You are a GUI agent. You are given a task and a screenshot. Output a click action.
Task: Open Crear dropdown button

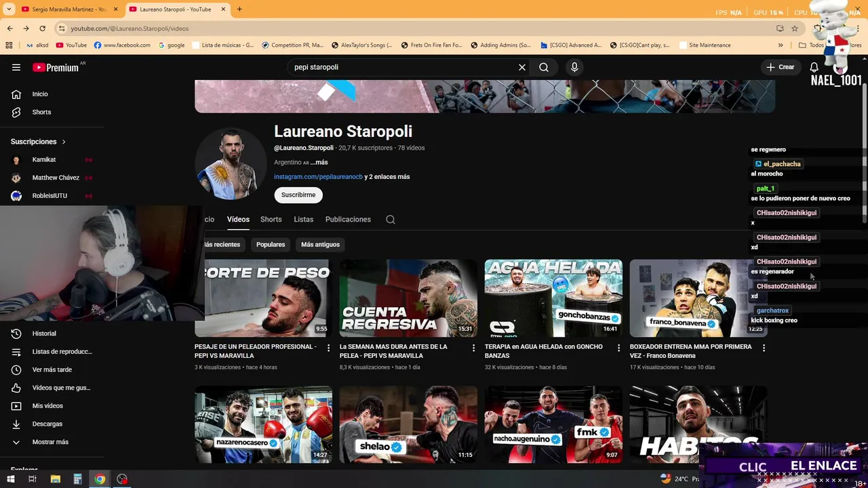[780, 67]
